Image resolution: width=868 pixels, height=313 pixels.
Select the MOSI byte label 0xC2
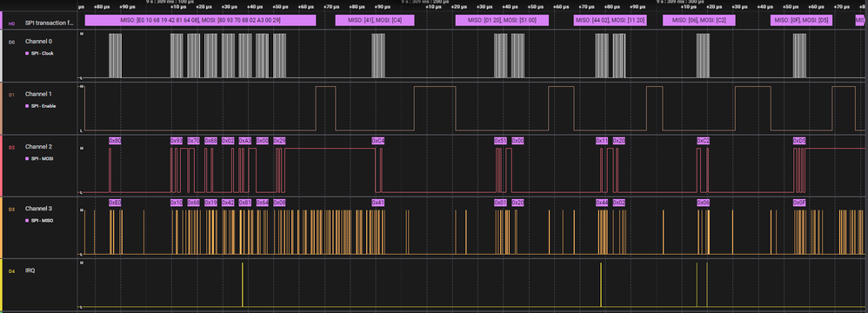tap(703, 141)
